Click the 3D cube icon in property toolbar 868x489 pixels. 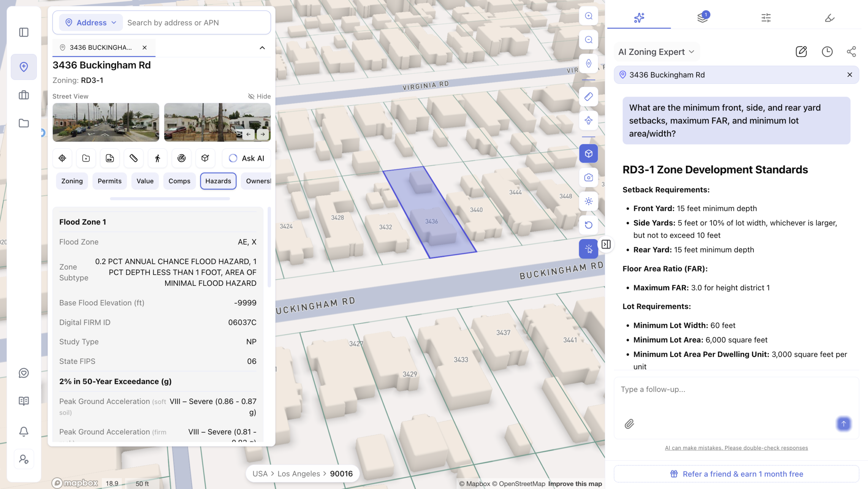click(x=205, y=158)
